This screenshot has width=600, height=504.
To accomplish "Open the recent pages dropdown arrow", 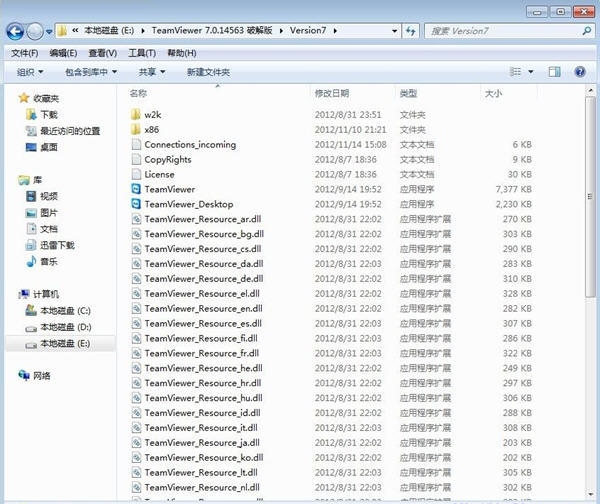I will [x=49, y=32].
